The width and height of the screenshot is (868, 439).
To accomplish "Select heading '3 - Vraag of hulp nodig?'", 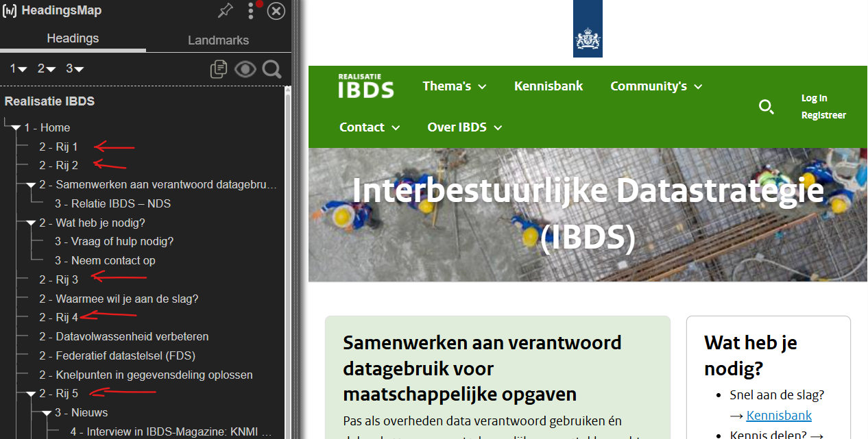I will coord(114,241).
